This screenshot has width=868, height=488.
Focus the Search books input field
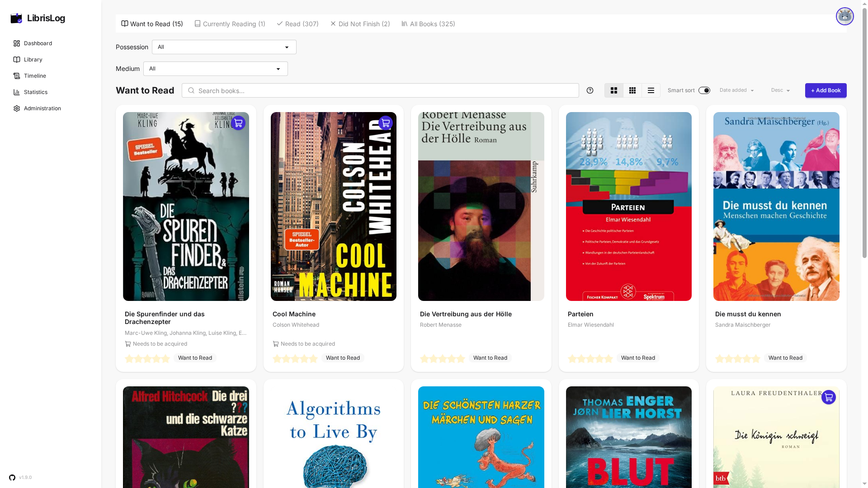tap(380, 90)
